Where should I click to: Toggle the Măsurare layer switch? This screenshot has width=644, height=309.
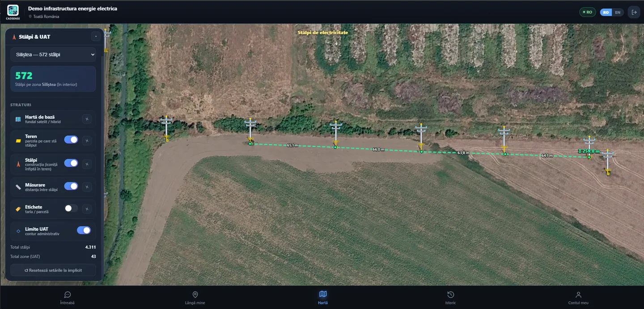pos(71,186)
